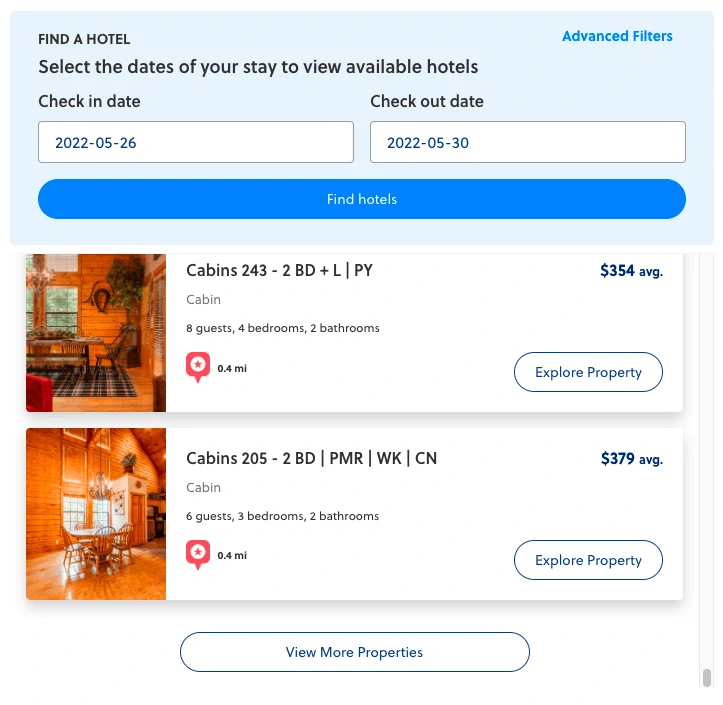Image resolution: width=723 pixels, height=705 pixels.
Task: Click the View More Properties button
Action: (355, 652)
